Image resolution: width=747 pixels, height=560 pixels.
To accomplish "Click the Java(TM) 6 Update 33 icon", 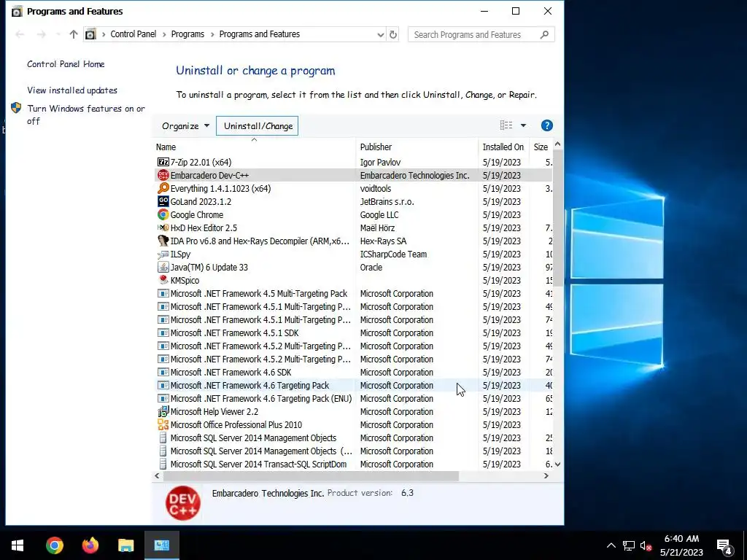I will 163,267.
